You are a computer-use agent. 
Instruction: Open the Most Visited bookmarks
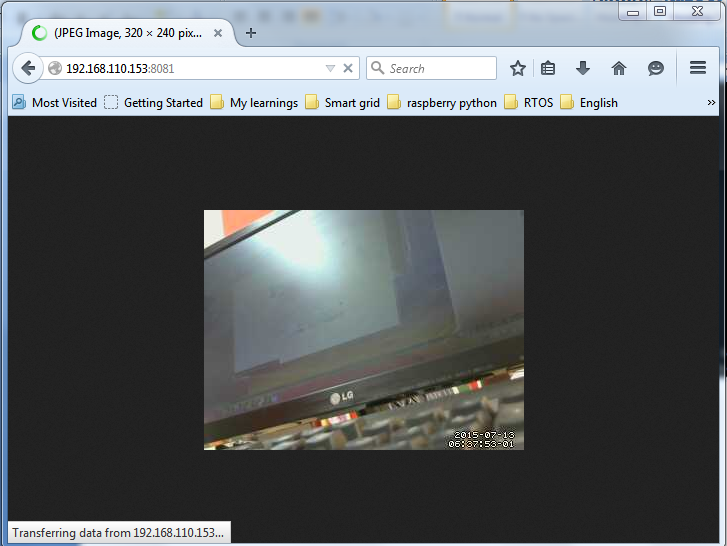[55, 102]
